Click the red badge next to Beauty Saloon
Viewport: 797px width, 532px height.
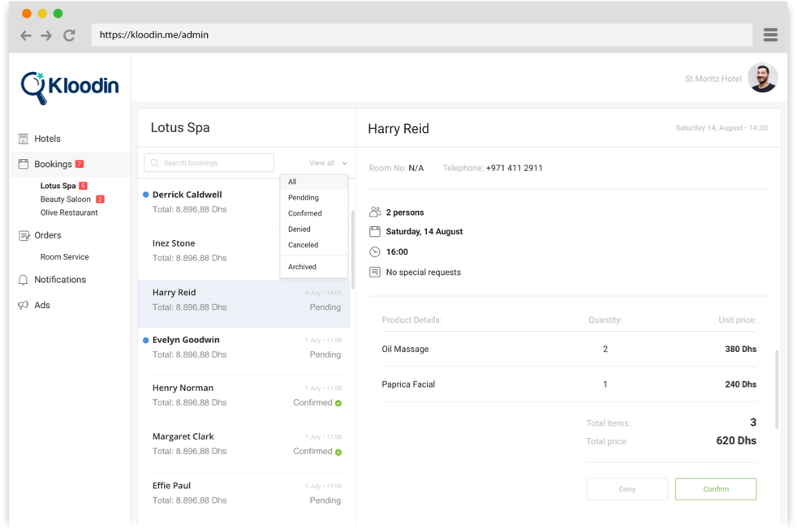(x=100, y=199)
